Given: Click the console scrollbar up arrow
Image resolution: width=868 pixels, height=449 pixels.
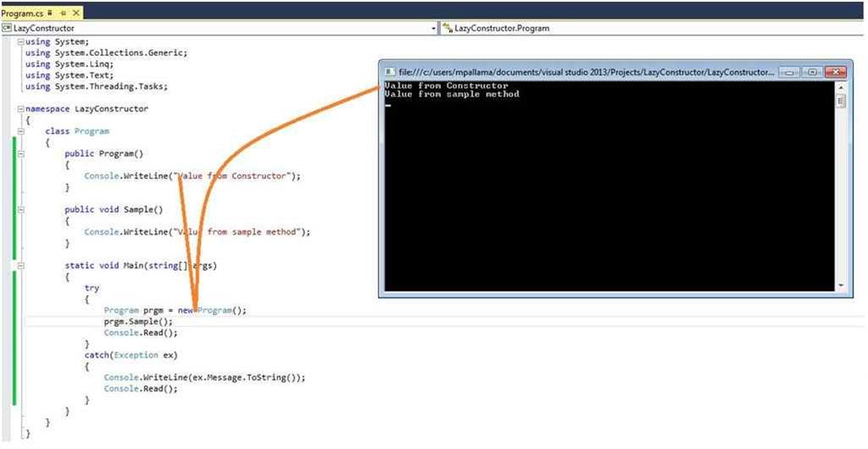Looking at the screenshot, I should click(x=841, y=87).
